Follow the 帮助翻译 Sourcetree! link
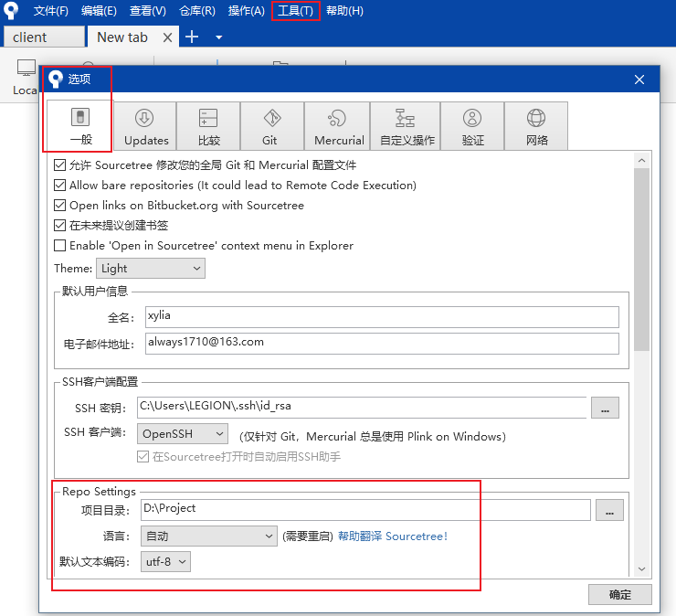Viewport: 676px width, 616px height. pyautogui.click(x=393, y=536)
